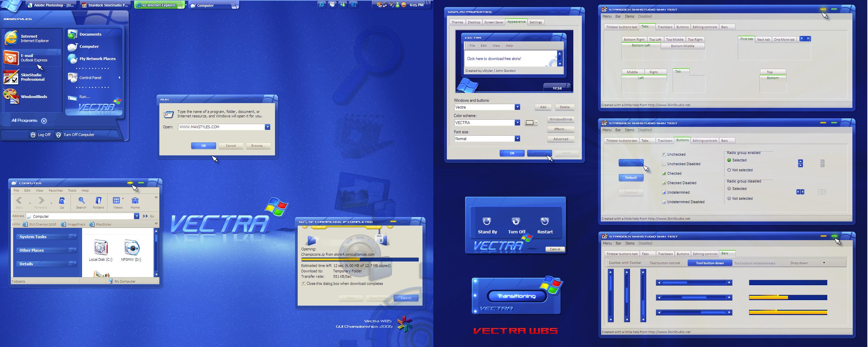
Task: Click the Run dialog Open text field
Action: click(221, 127)
